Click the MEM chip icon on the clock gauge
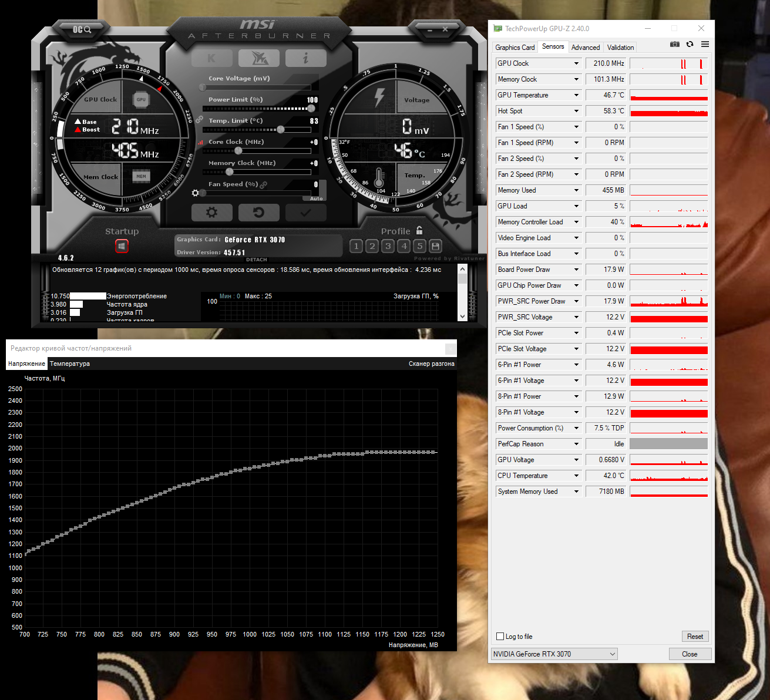The image size is (770, 700). coord(141,176)
